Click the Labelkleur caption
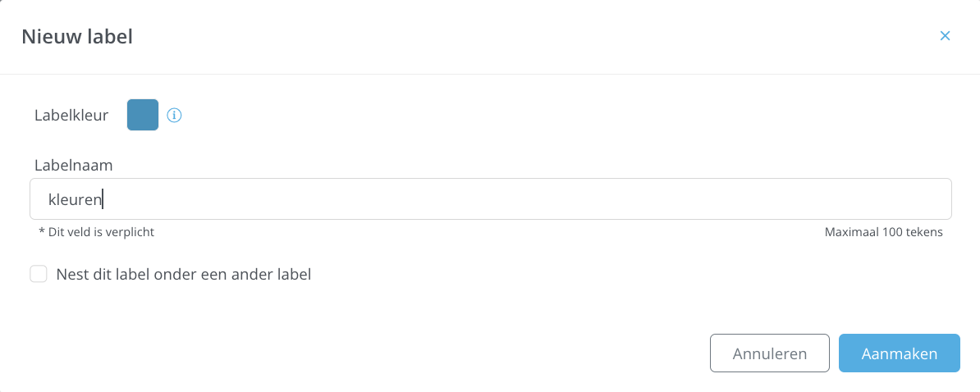 [71, 115]
